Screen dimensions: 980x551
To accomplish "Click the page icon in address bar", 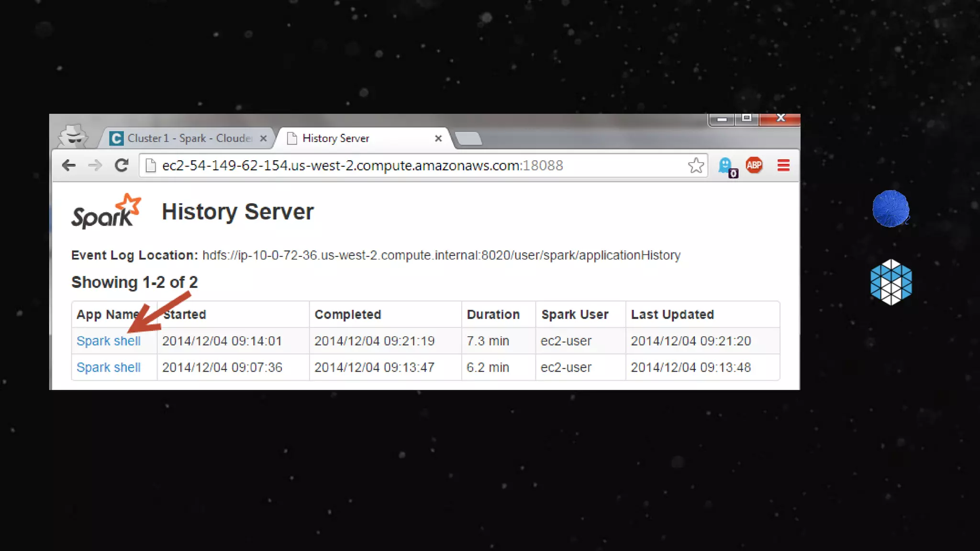I will pos(151,165).
